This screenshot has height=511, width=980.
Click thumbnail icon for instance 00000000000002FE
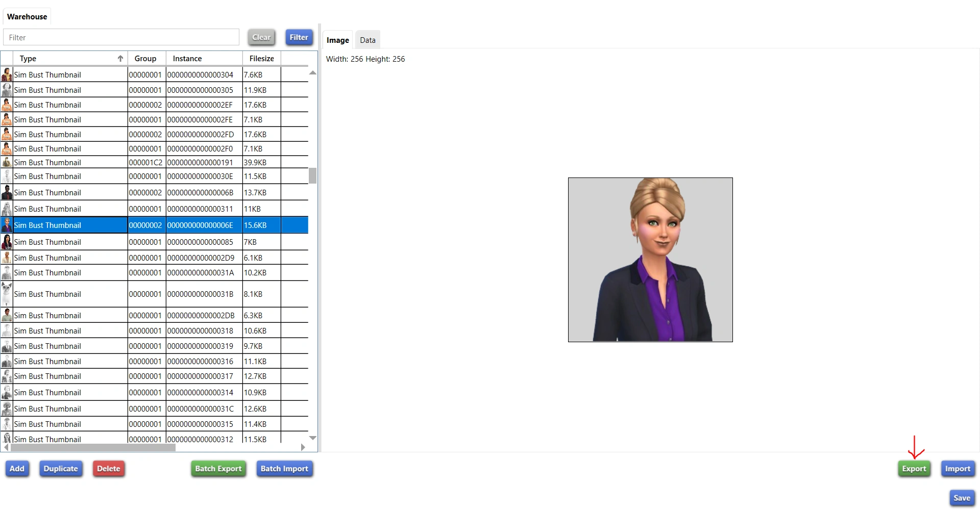(7, 119)
